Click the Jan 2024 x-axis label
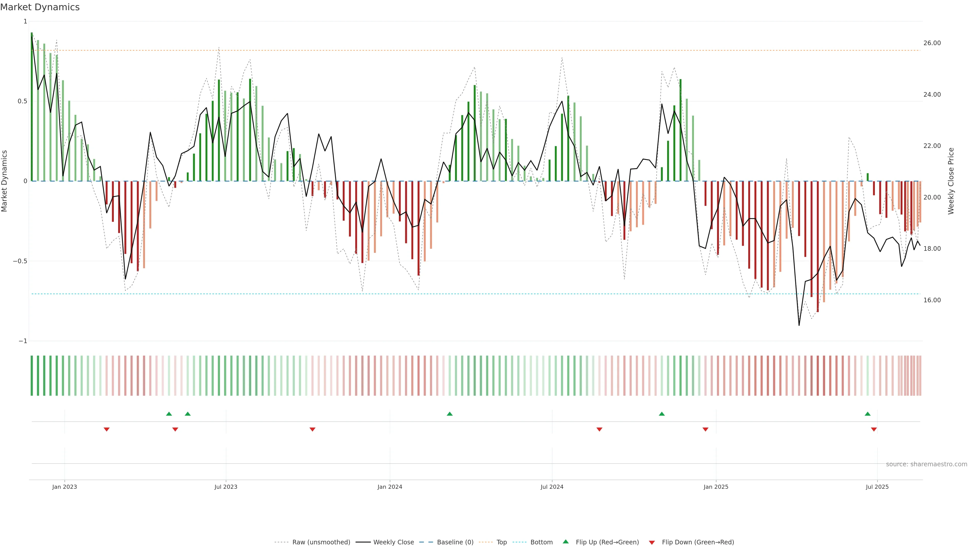 coord(389,487)
